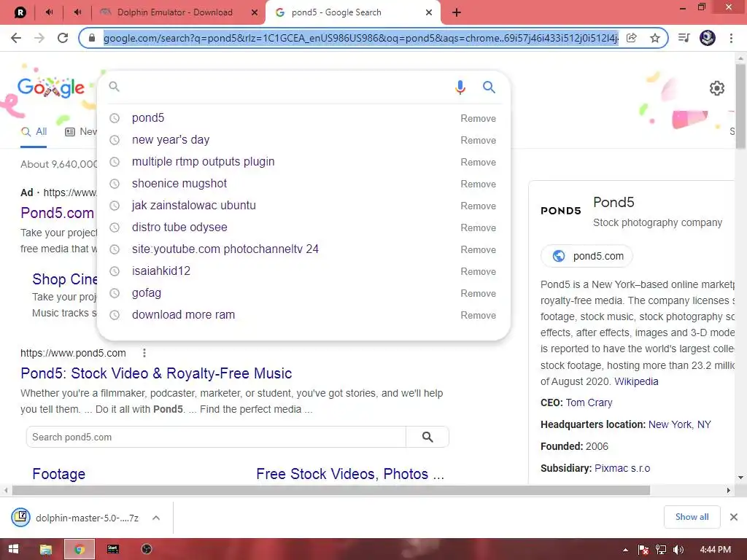The image size is (747, 560).
Task: Remove 'new year's day' from history
Action: point(479,141)
